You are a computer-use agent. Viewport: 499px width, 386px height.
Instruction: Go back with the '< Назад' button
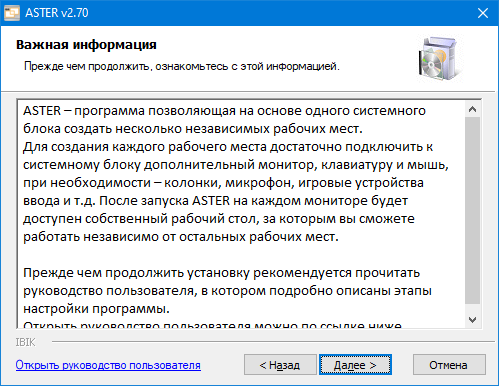280,365
